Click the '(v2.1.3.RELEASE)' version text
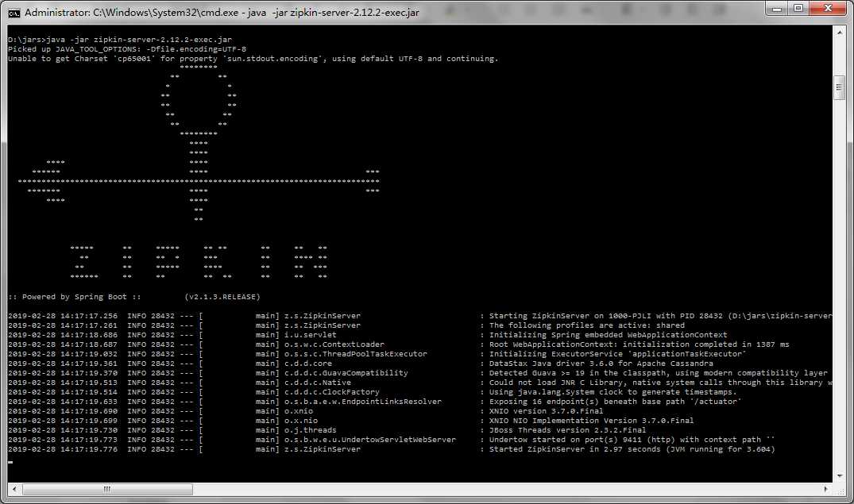Image resolution: width=854 pixels, height=504 pixels. pos(222,297)
